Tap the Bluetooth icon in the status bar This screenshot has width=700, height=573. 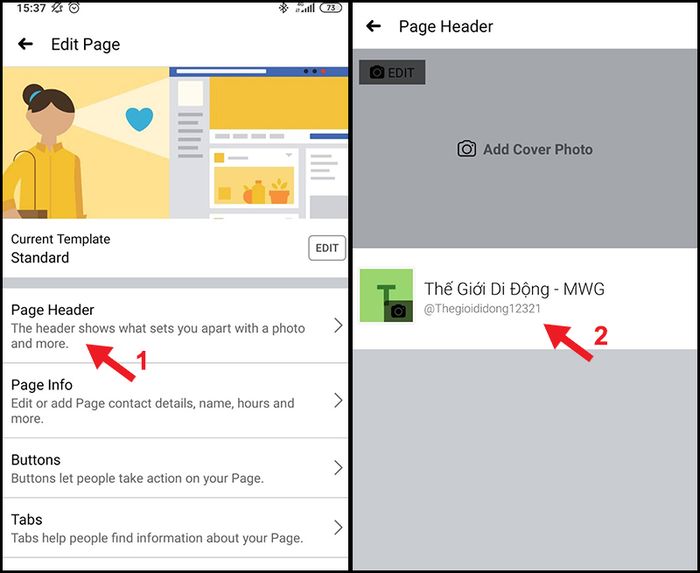point(283,8)
